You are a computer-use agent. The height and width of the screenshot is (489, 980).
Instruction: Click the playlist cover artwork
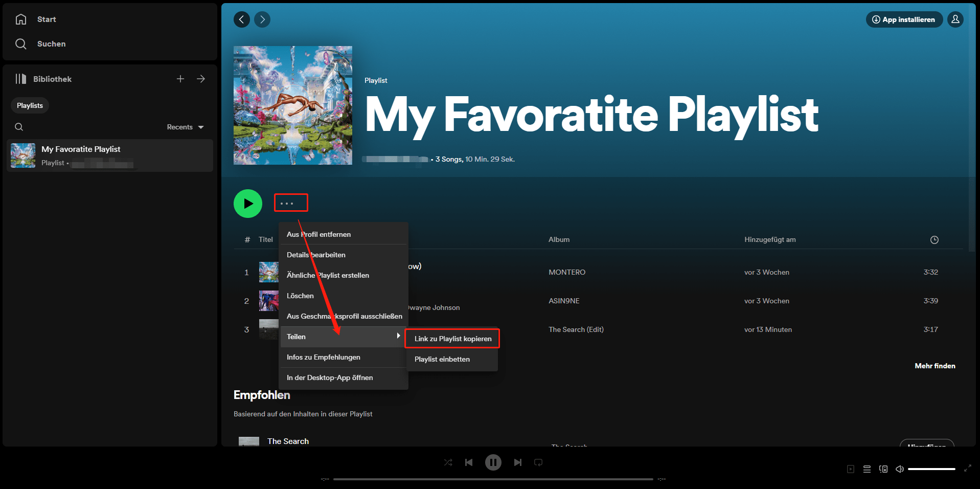pos(293,105)
